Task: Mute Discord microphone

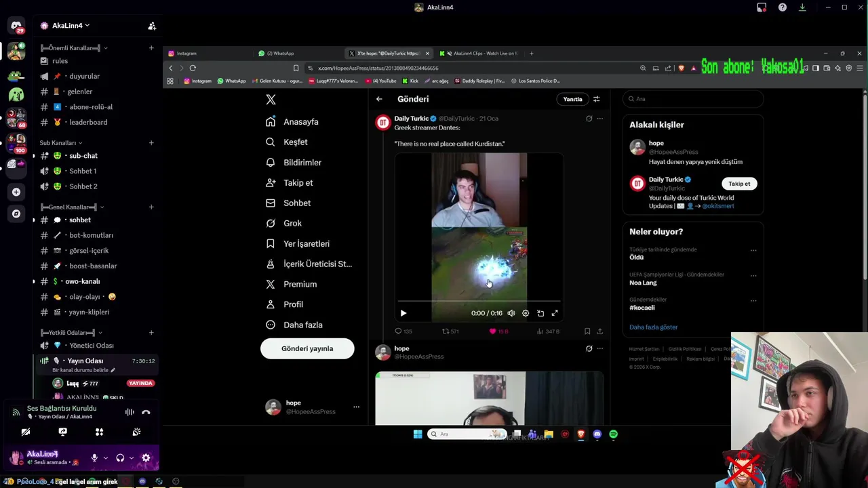Action: coord(94,457)
